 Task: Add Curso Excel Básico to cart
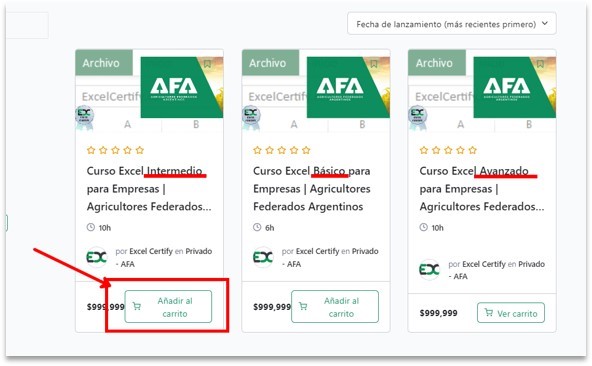point(335,307)
